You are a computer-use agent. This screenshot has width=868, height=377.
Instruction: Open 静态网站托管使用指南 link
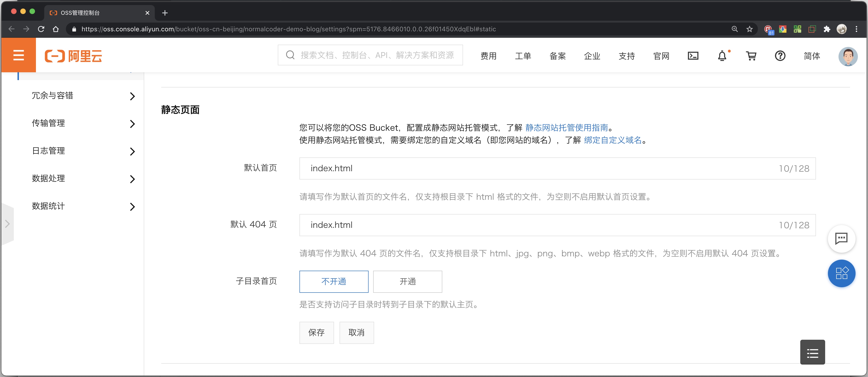(566, 128)
